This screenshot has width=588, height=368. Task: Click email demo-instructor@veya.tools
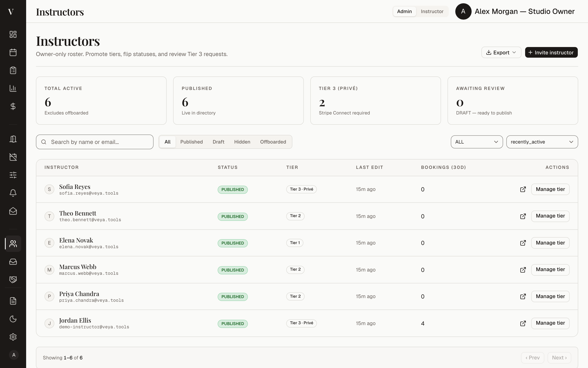pyautogui.click(x=94, y=327)
